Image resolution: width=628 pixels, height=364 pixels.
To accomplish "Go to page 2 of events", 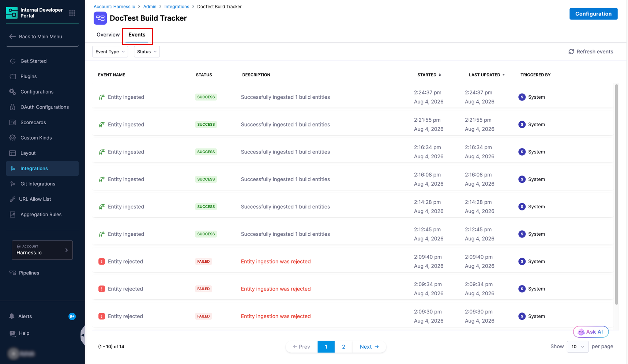I will pyautogui.click(x=343, y=346).
